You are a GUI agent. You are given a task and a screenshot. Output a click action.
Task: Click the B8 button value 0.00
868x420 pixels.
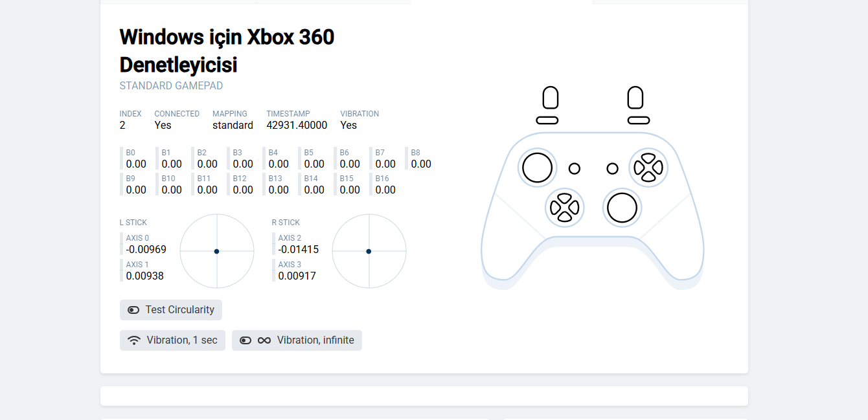point(421,164)
